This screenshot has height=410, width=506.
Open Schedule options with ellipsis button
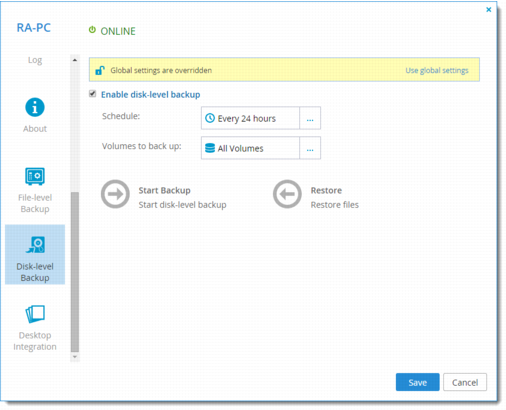pyautogui.click(x=310, y=118)
